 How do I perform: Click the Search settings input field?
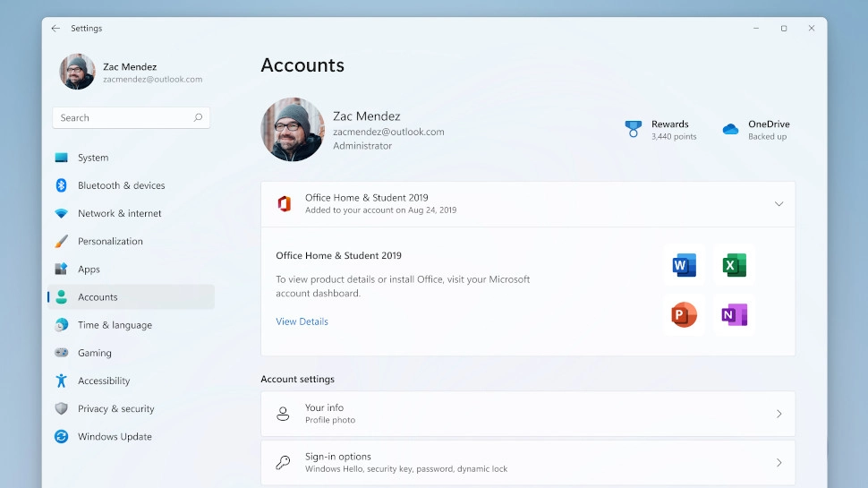(132, 117)
